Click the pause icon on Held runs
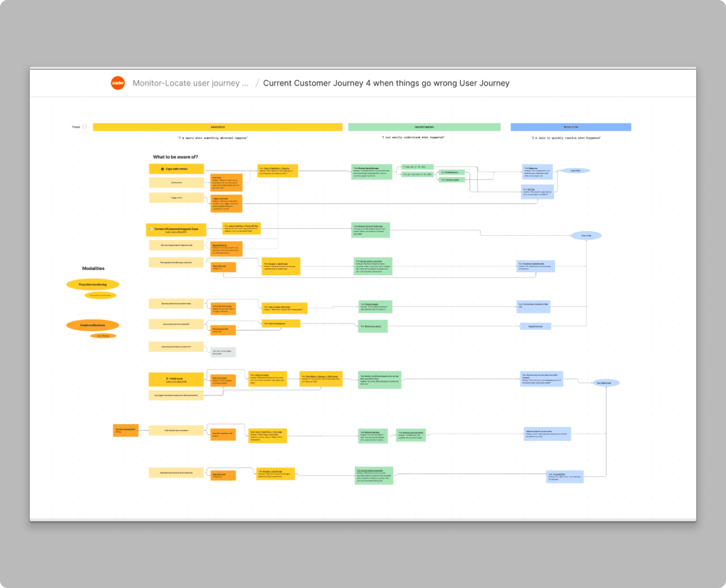Screen dimensions: 726x588 click(x=167, y=378)
